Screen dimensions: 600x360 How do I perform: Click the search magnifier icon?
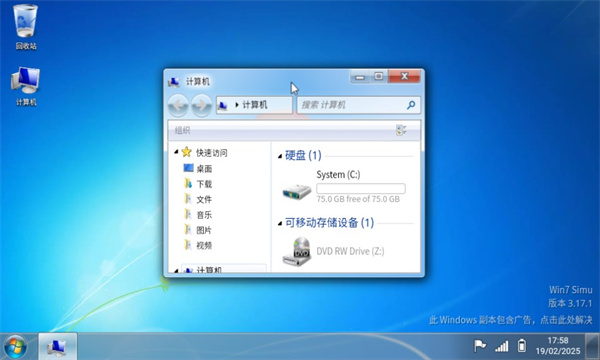[x=411, y=105]
